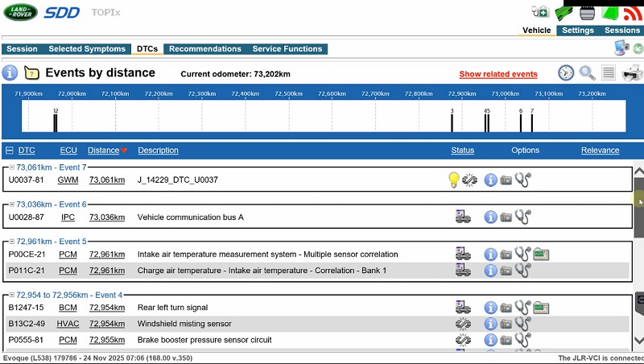Open info icon for P0555-81

(x=490, y=340)
